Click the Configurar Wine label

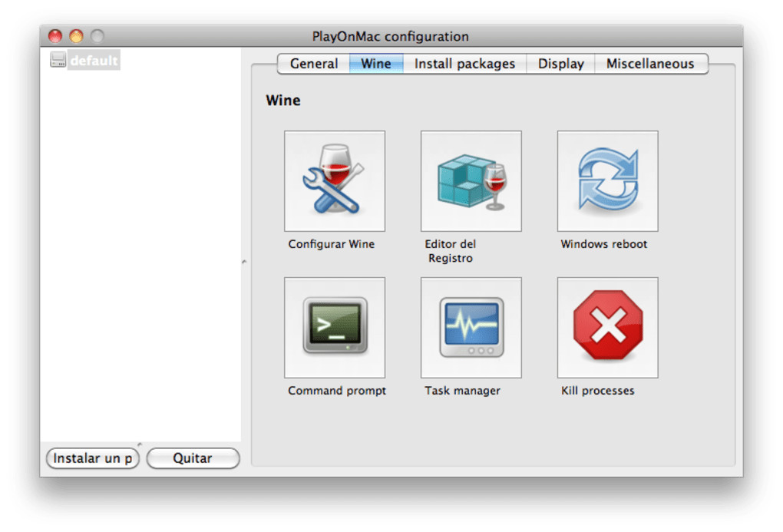(331, 244)
